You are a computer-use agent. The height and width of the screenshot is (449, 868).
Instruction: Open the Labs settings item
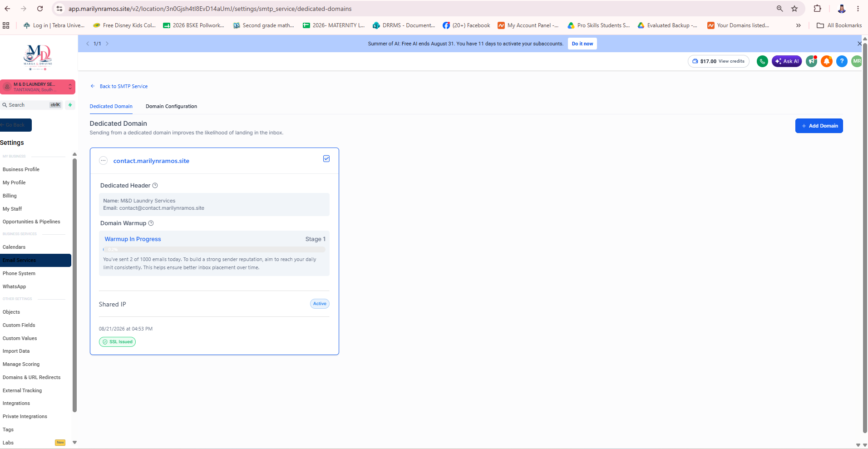click(x=8, y=443)
